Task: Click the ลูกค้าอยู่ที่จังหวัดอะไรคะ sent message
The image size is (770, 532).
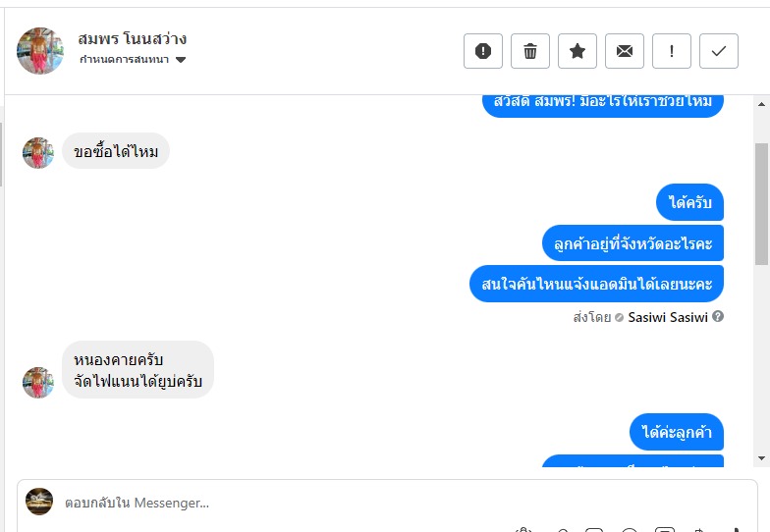Action: coord(632,243)
